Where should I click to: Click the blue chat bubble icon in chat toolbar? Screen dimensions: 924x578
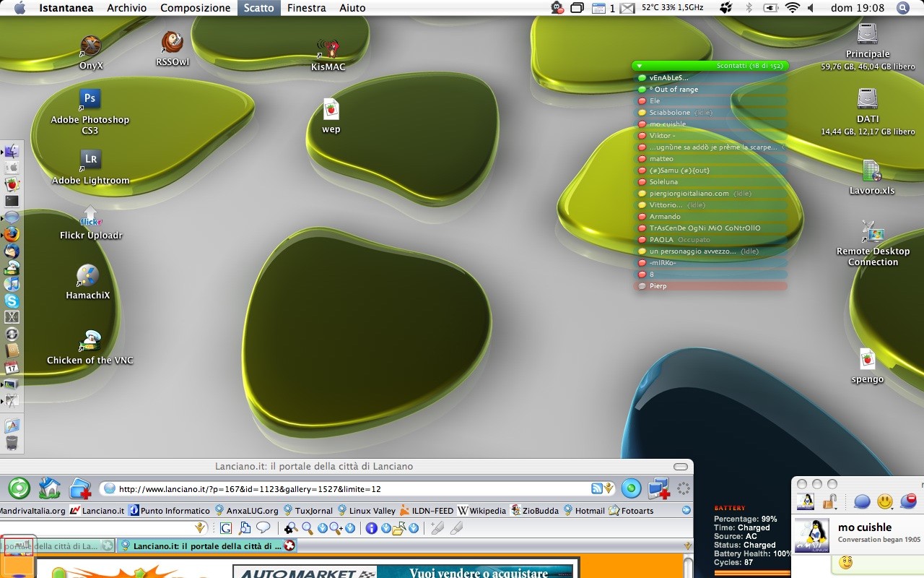[x=862, y=501]
